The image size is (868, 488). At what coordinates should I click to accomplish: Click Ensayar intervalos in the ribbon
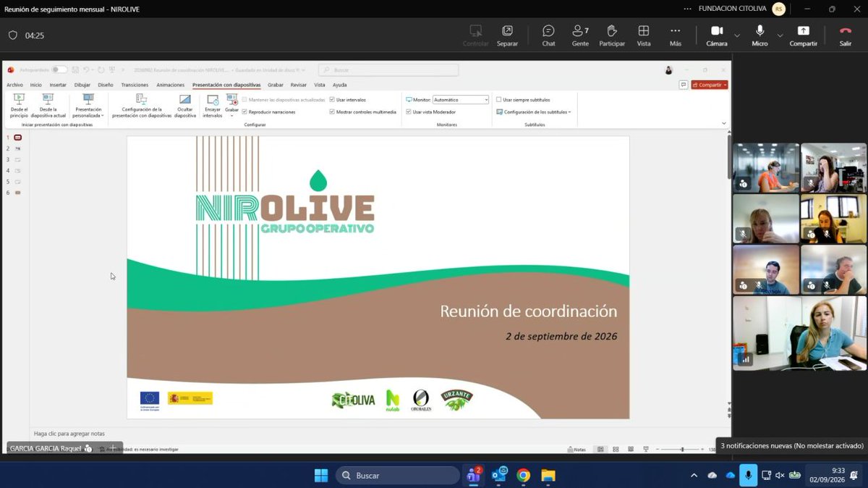pyautogui.click(x=213, y=106)
